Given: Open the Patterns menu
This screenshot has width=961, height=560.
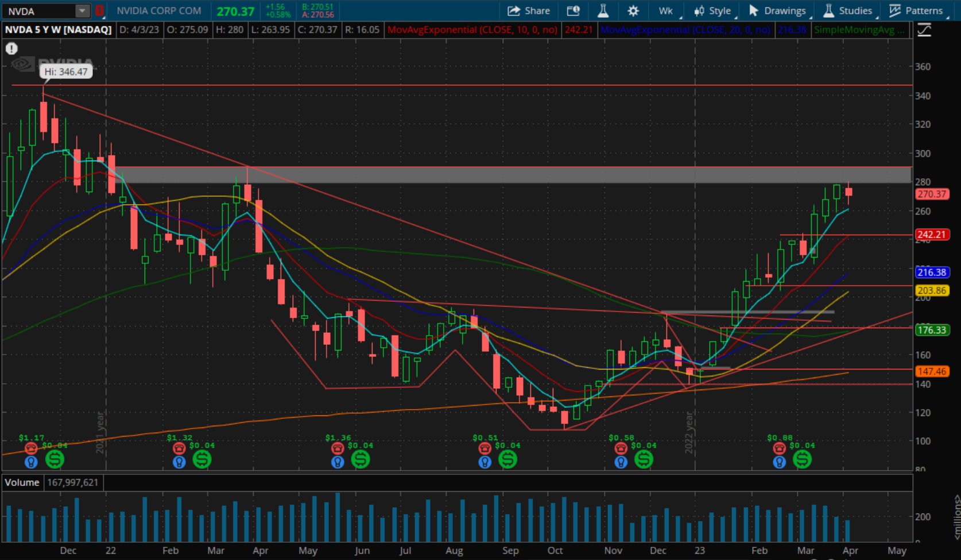Looking at the screenshot, I should [917, 11].
